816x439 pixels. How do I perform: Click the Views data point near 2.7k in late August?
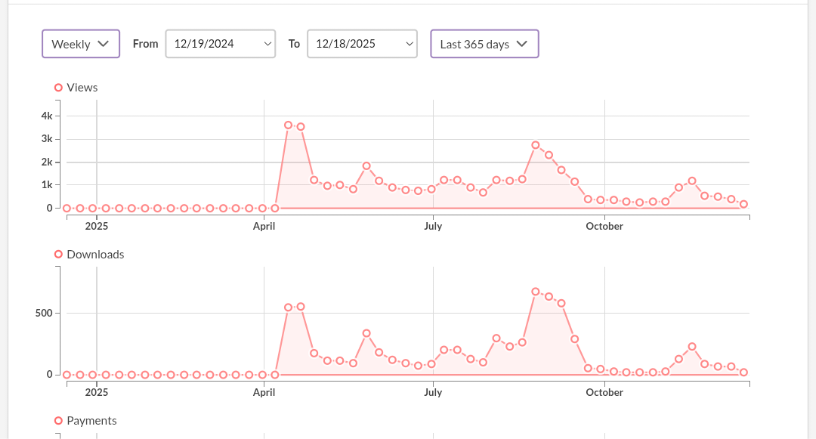pyautogui.click(x=536, y=145)
